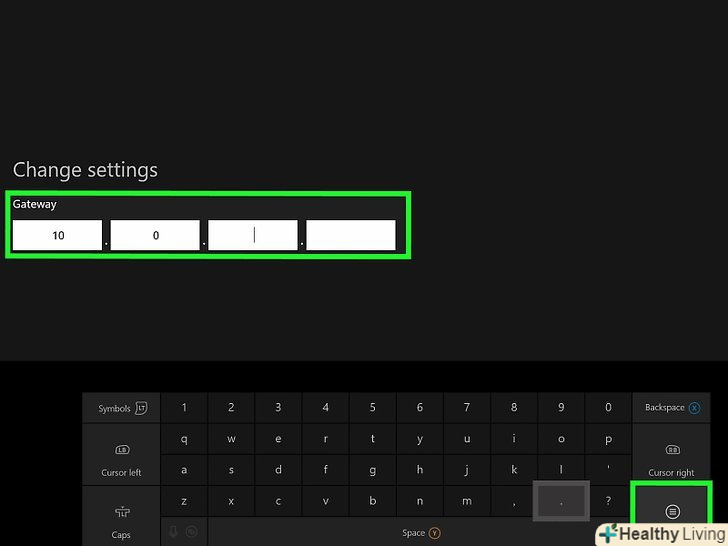Select the empty fourth Gateway octet field
The height and width of the screenshot is (546, 728).
(x=351, y=235)
